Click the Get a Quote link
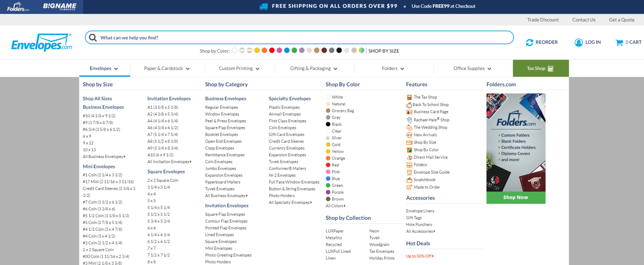 (621, 20)
